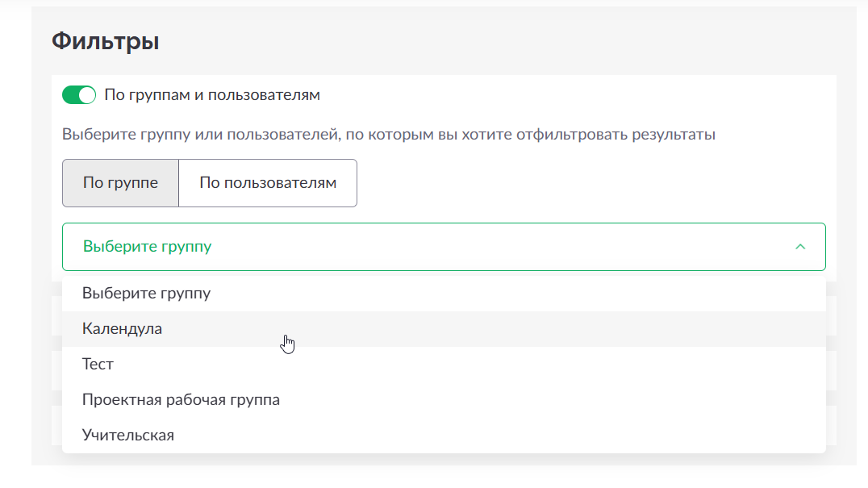Click the last dropdown entry "Учительская"

pyautogui.click(x=128, y=436)
